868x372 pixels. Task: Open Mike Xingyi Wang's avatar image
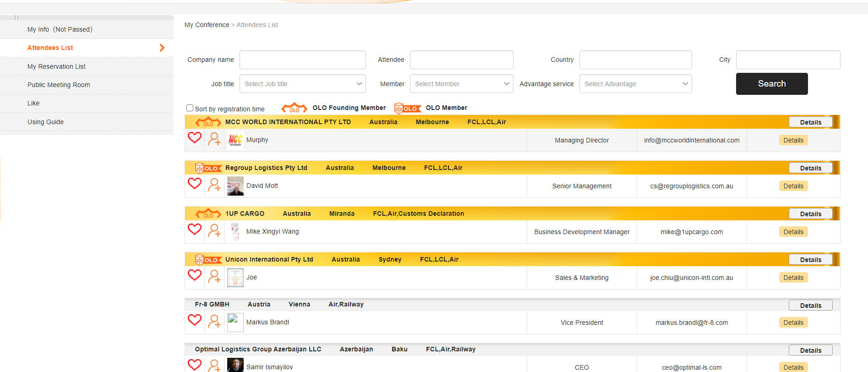[235, 232]
